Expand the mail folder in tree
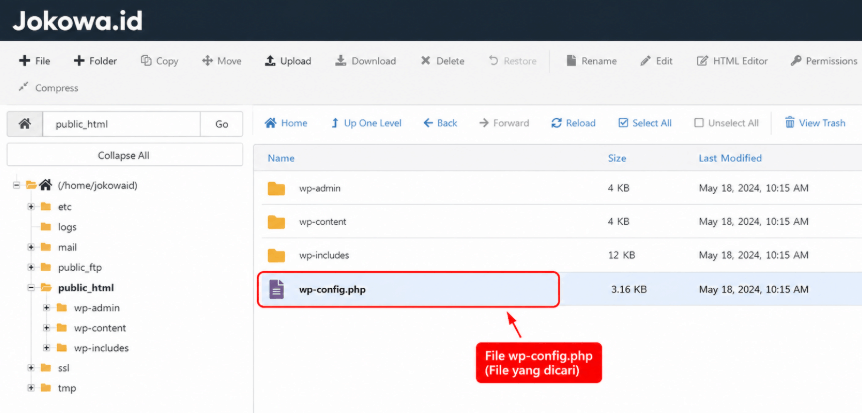Screen dimensions: 862x413 31,247
